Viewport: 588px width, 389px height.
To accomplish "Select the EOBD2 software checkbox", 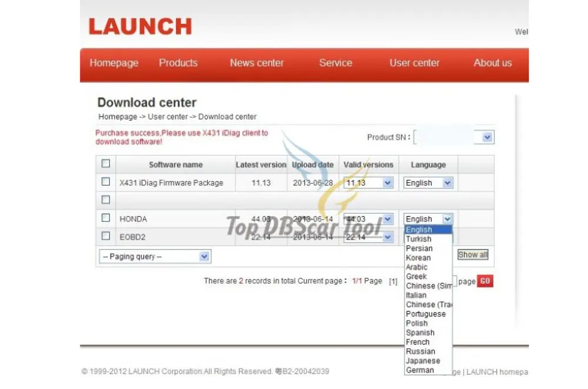I will 106,236.
